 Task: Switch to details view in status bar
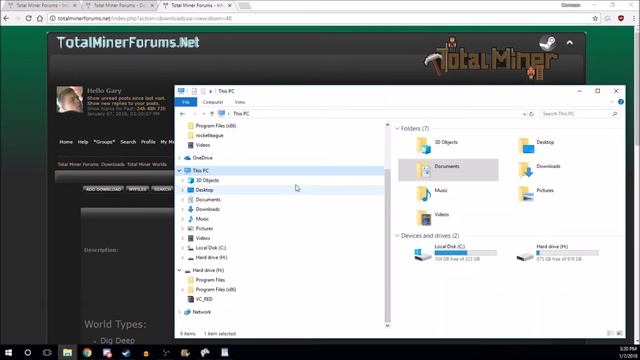tap(610, 333)
